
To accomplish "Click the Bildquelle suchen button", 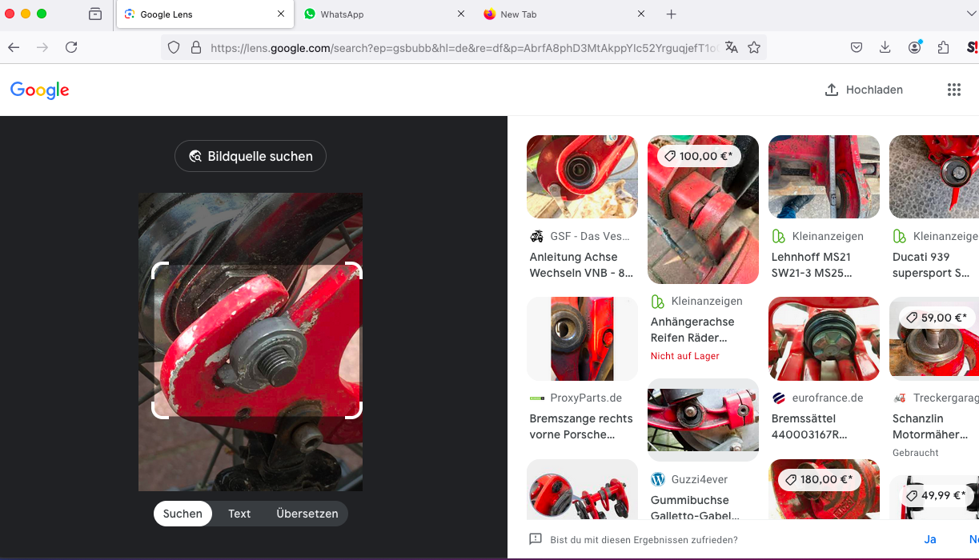I will click(251, 156).
